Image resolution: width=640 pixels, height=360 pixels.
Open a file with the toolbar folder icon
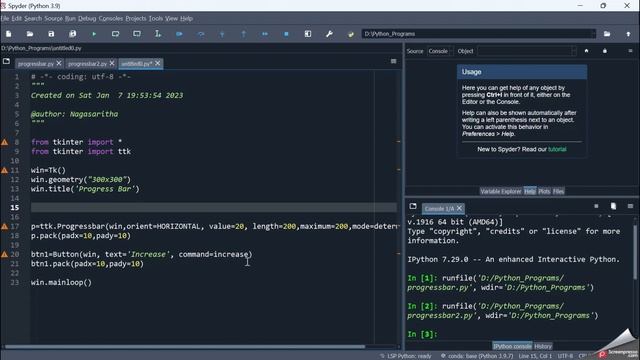[30, 34]
